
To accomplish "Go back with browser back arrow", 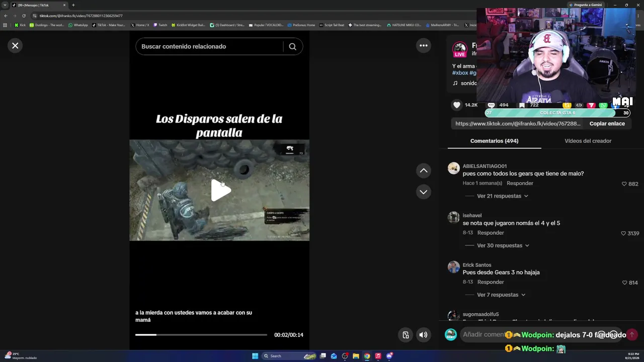I will (x=6, y=16).
